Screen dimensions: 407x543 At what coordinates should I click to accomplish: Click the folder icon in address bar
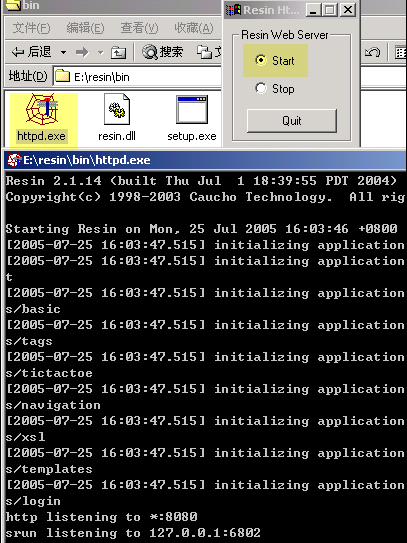pyautogui.click(x=63, y=76)
